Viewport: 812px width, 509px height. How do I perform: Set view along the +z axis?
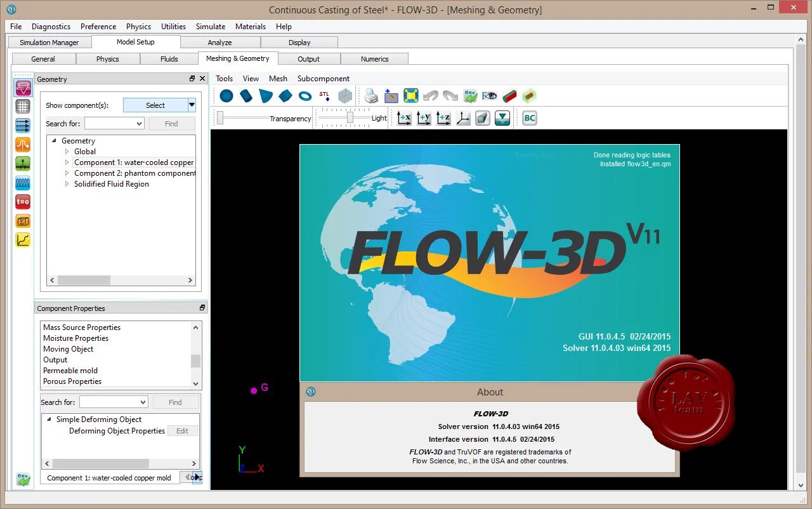pyautogui.click(x=443, y=118)
